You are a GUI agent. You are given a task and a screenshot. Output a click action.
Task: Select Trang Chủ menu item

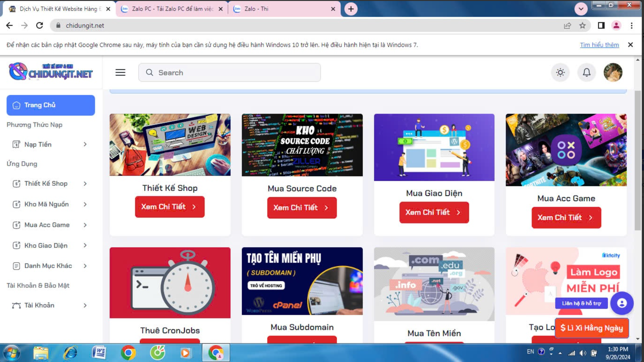point(51,105)
